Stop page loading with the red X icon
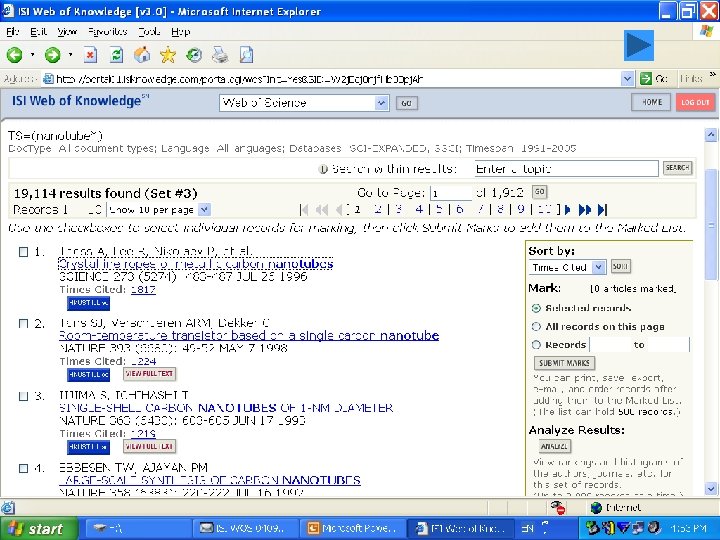Screen dimensions: 720x540 (x=90, y=55)
